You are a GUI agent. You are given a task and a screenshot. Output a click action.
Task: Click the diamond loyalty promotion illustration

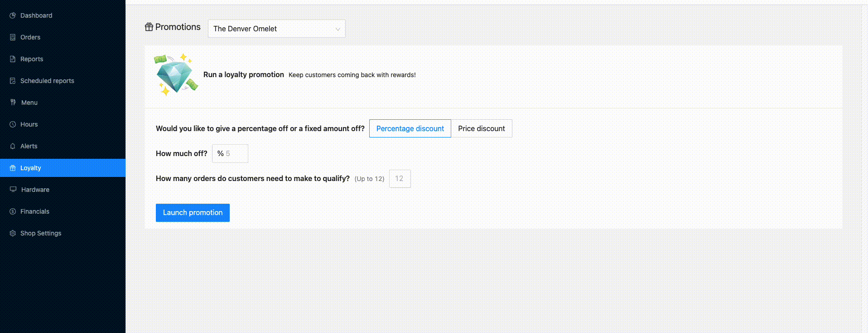point(176,74)
